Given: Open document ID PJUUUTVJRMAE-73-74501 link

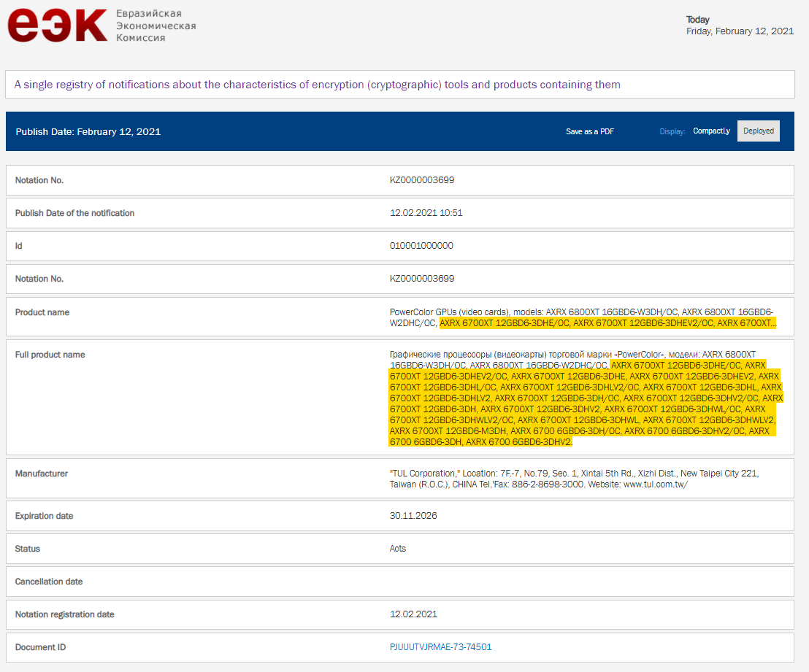Looking at the screenshot, I should point(440,646).
